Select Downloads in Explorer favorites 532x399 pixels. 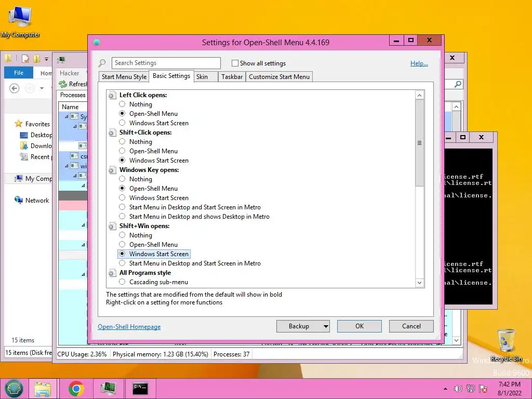click(x=36, y=146)
